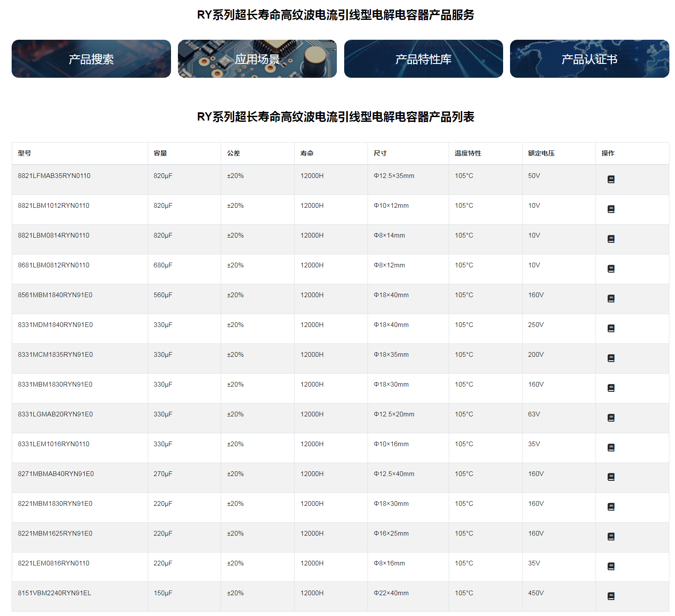Select model number 8821LBM0814RYN0110

pos(54,235)
